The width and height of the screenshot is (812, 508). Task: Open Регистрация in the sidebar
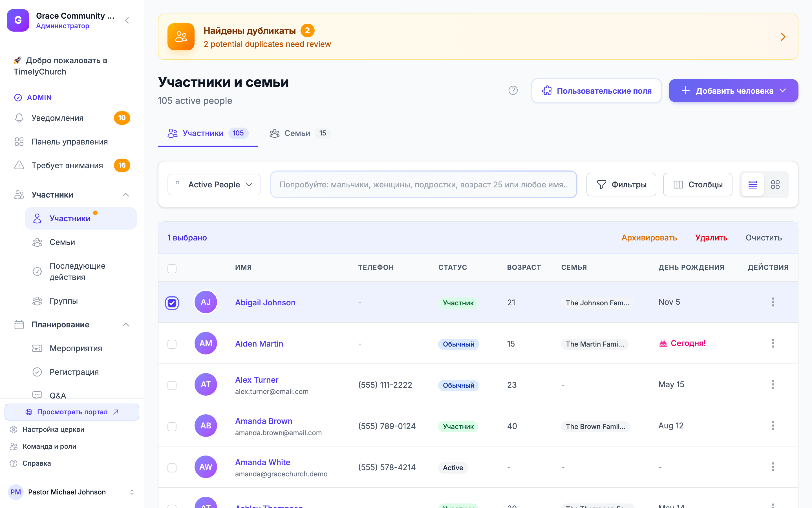point(81,372)
